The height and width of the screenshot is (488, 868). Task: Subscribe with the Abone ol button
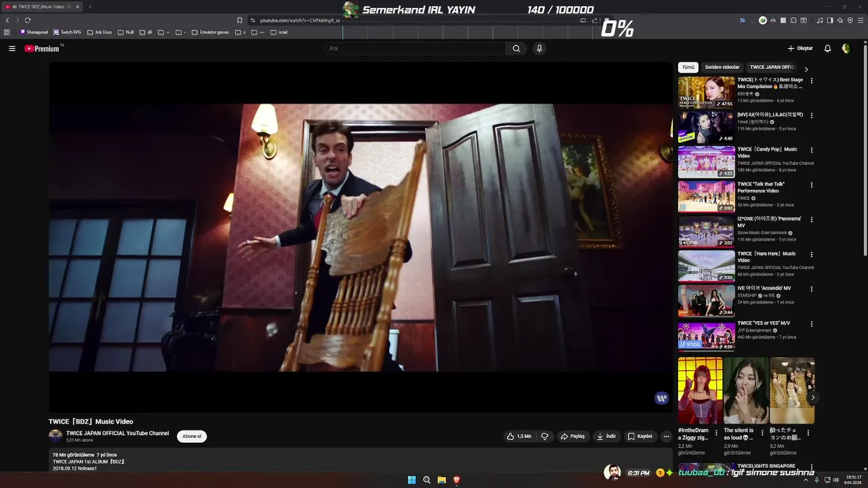tap(192, 436)
